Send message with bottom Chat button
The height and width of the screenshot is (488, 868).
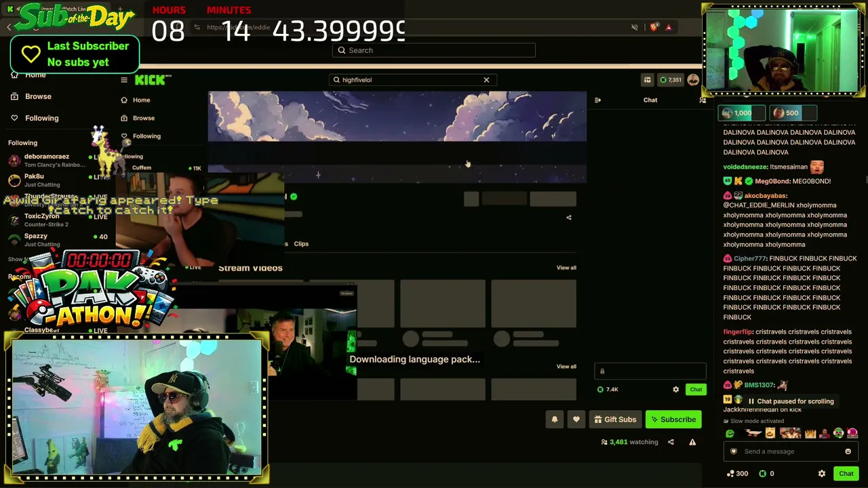pyautogui.click(x=846, y=474)
